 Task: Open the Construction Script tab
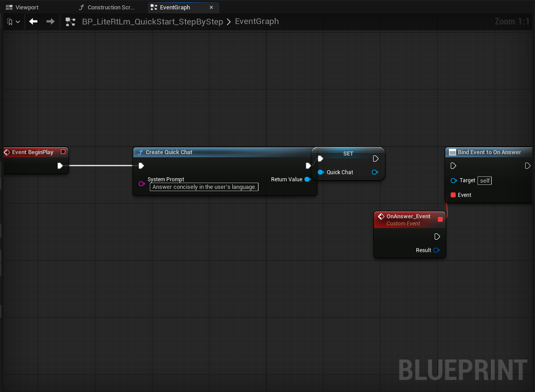(x=107, y=8)
